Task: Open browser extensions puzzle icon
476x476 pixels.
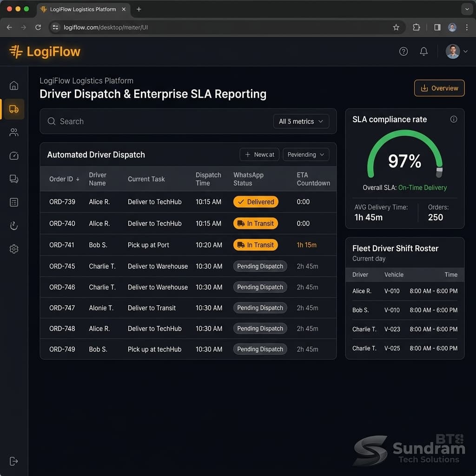Action: click(x=416, y=27)
